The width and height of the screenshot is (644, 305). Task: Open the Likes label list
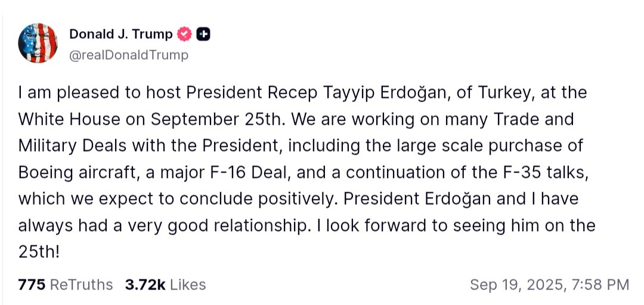tap(188, 285)
